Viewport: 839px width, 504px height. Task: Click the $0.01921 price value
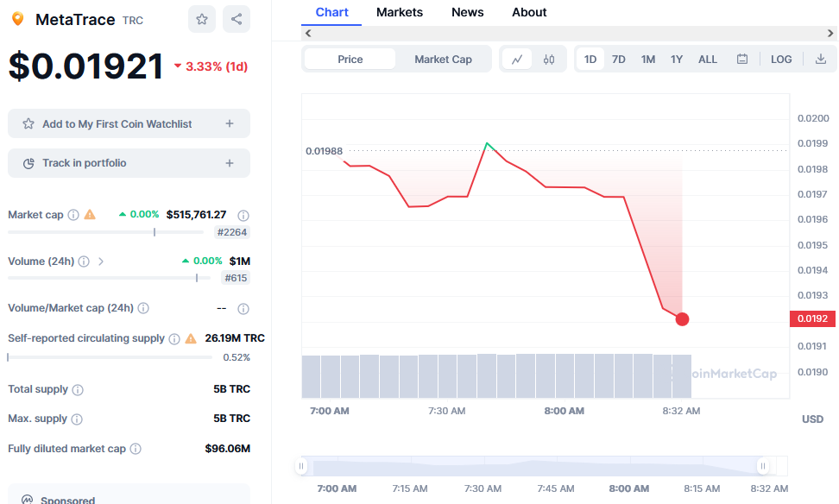coord(85,66)
